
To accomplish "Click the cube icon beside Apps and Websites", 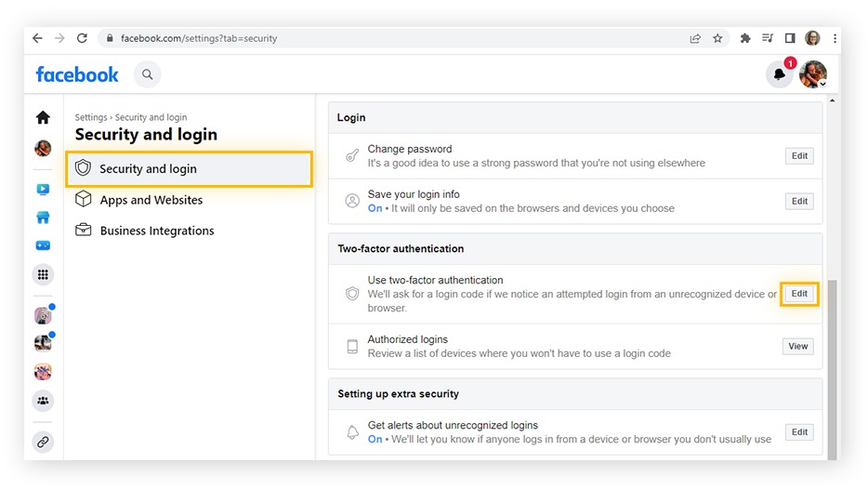I will click(x=83, y=199).
